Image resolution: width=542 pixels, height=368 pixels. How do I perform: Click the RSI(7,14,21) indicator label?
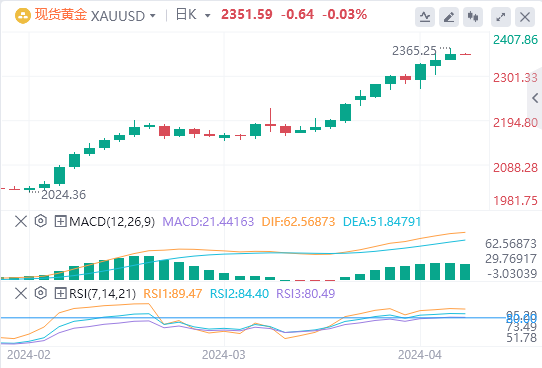102,294
